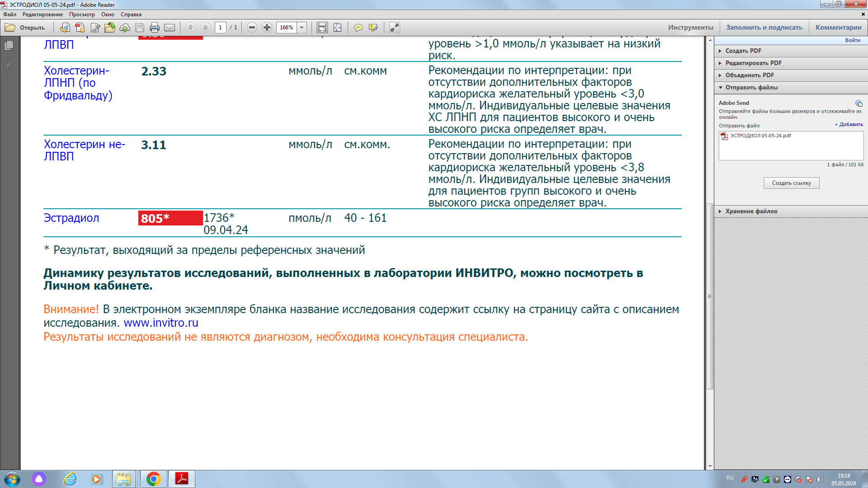Screen dimensions: 868x488
Task: Open the www.invitro.ru link
Action: 161,323
